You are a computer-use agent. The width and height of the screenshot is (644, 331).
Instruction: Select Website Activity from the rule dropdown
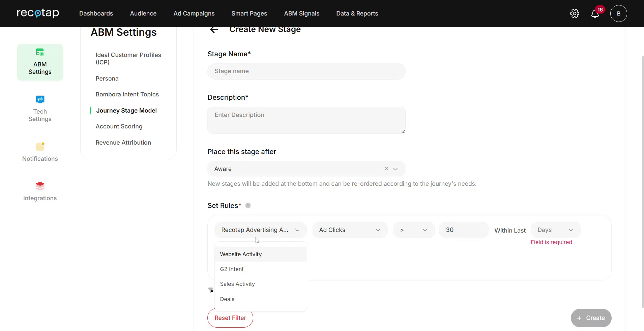click(240, 254)
